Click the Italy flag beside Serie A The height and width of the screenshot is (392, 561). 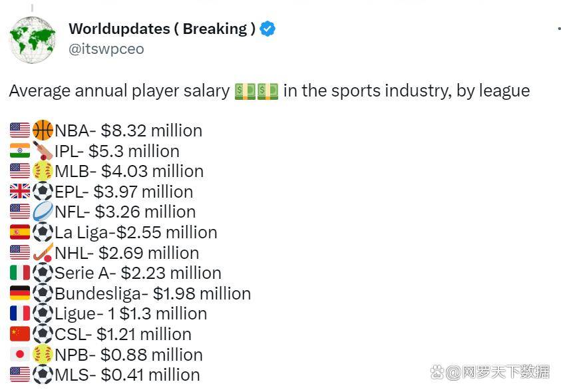coord(20,273)
